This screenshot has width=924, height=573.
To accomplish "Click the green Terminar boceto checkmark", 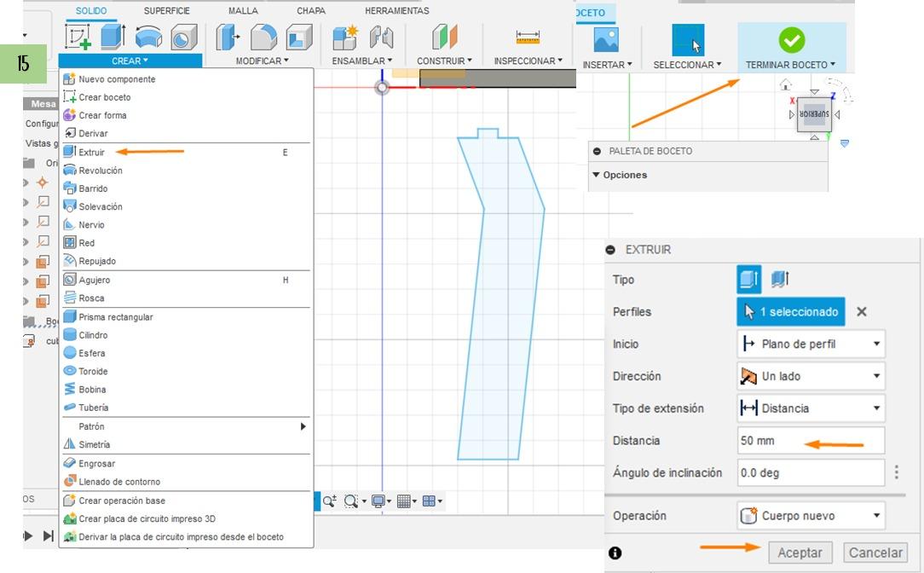I will pos(791,40).
